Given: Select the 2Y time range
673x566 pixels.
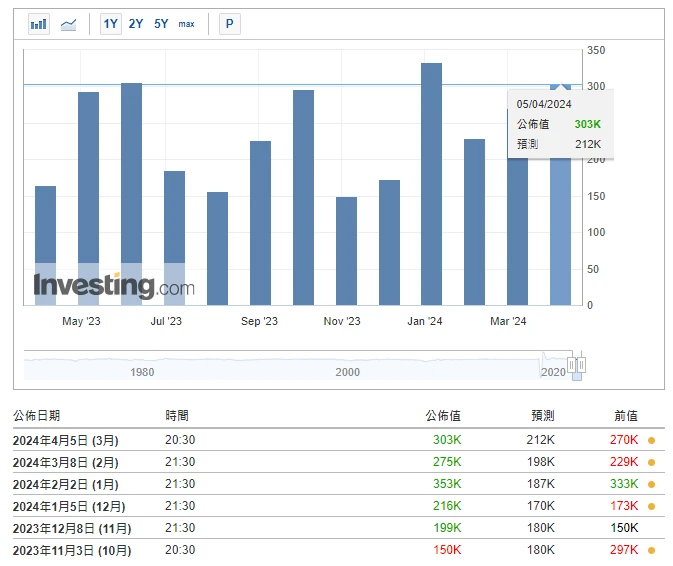Looking at the screenshot, I should [x=136, y=24].
